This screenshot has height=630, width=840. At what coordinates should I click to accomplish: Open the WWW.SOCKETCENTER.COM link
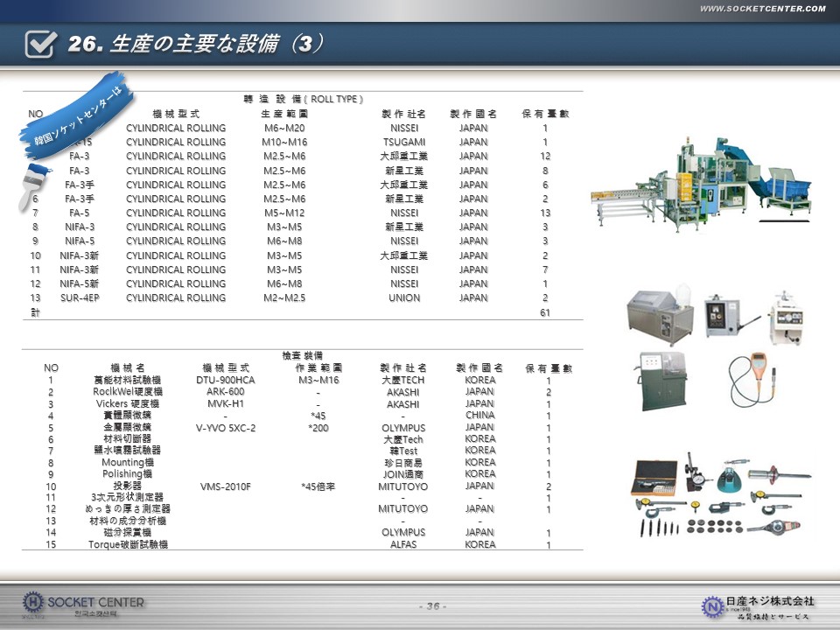point(761,9)
